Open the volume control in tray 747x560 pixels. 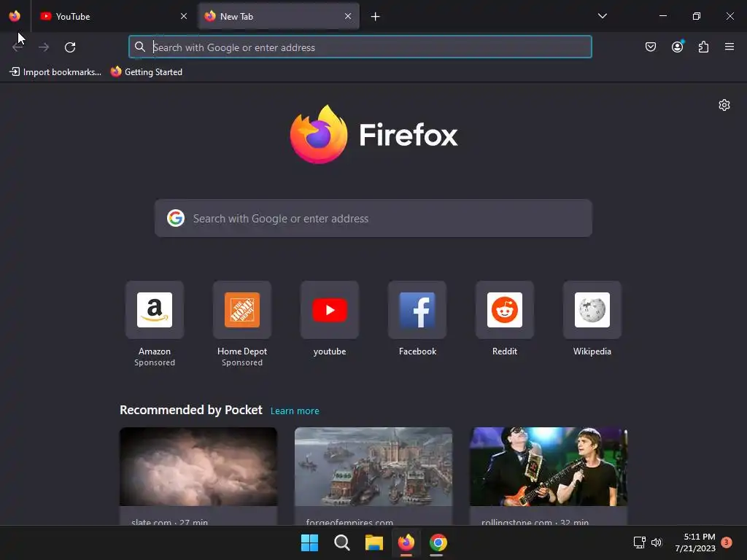tap(657, 542)
